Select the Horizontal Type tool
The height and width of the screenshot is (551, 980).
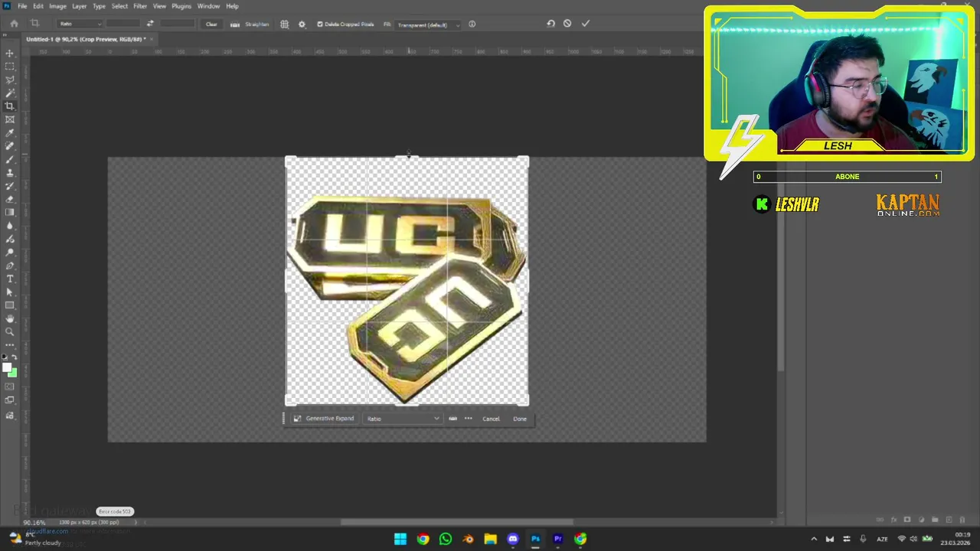[x=10, y=279]
